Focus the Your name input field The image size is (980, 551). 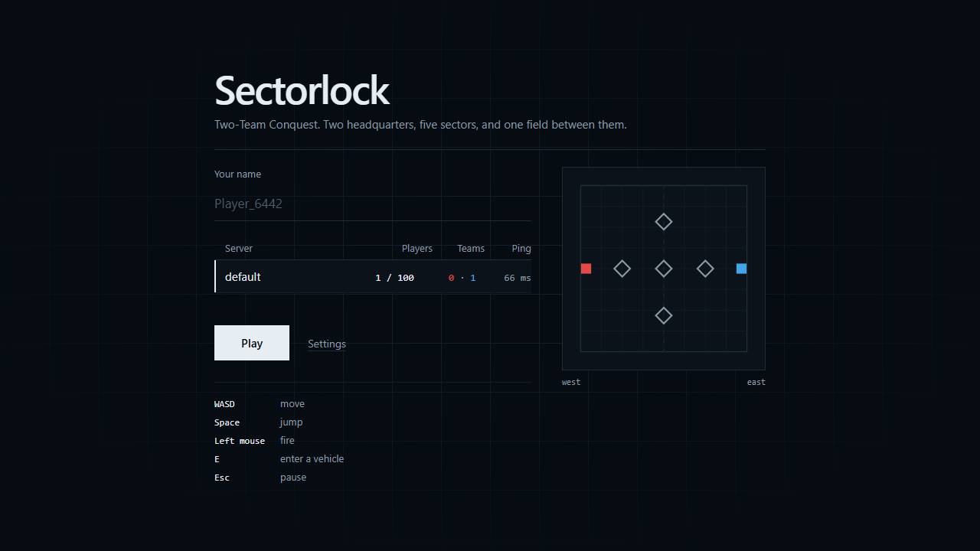pos(373,204)
